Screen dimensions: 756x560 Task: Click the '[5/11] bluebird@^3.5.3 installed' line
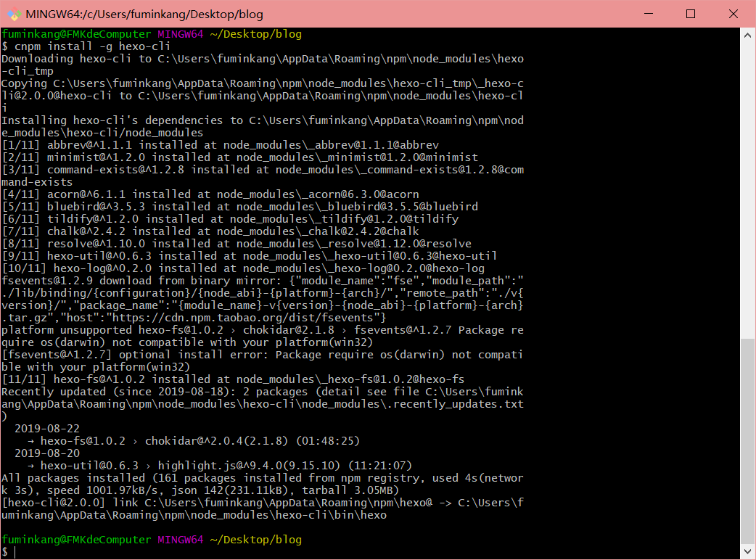point(239,207)
